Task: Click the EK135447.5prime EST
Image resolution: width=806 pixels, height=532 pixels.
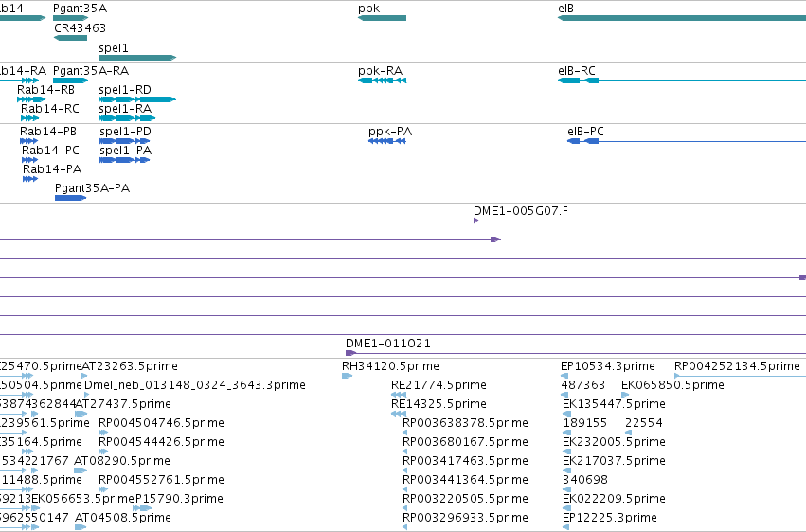Action: tap(566, 414)
